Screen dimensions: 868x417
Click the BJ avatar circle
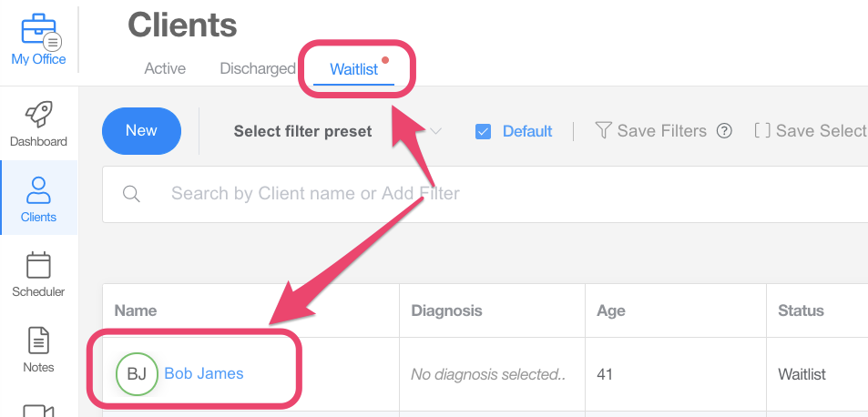(x=137, y=373)
